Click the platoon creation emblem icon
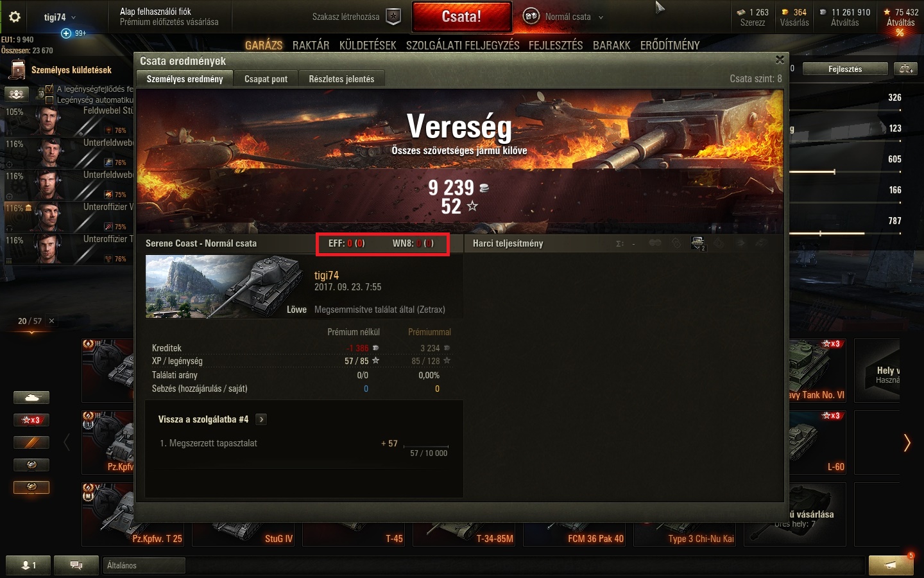The height and width of the screenshot is (578, 924). (x=393, y=17)
